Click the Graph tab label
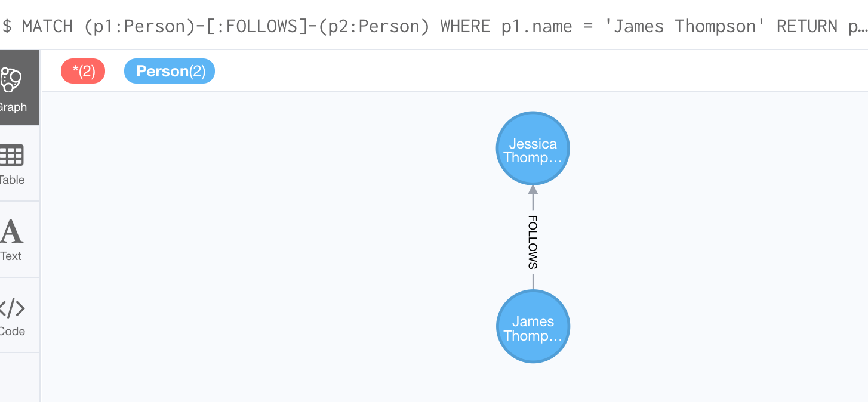 pos(13,107)
